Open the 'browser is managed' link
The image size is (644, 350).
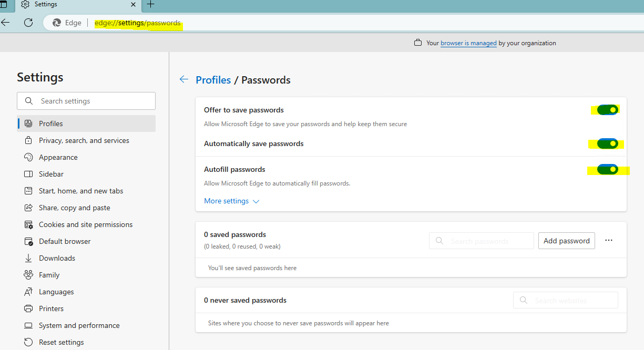tap(468, 43)
